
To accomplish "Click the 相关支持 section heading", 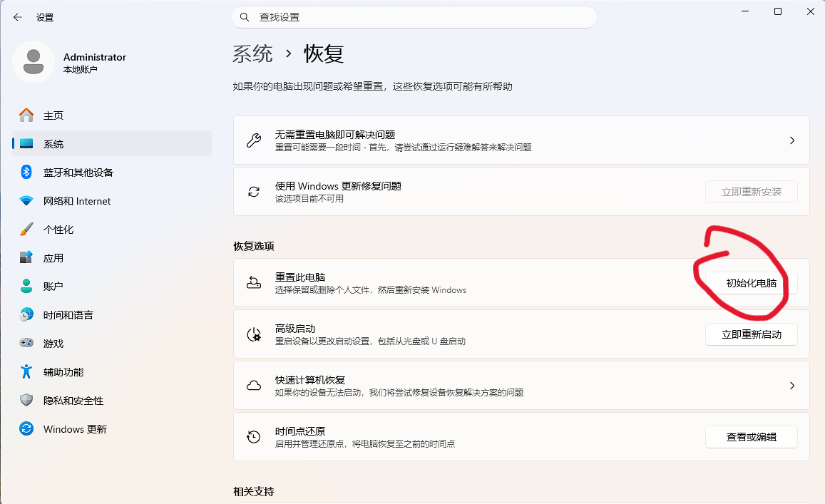I will (x=254, y=491).
